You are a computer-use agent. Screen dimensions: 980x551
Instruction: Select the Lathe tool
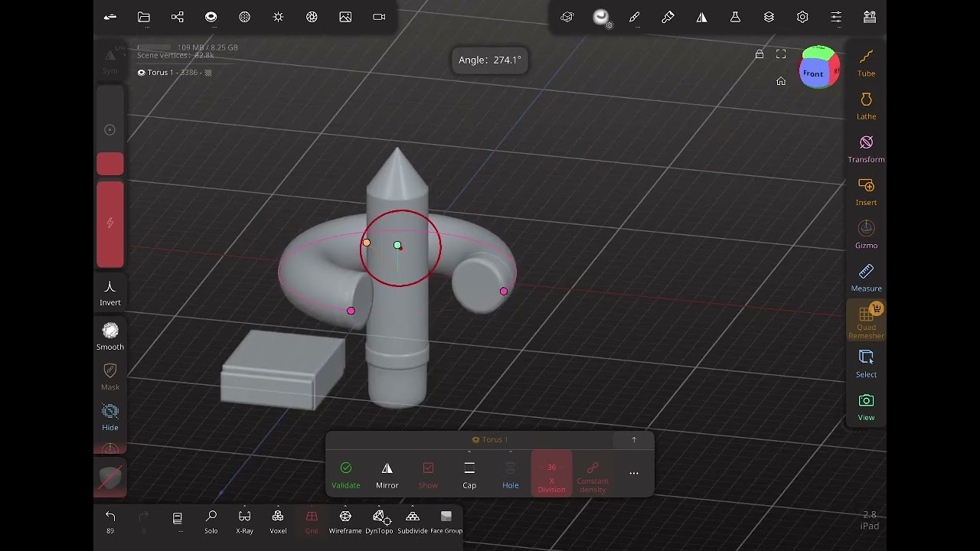[x=866, y=106]
